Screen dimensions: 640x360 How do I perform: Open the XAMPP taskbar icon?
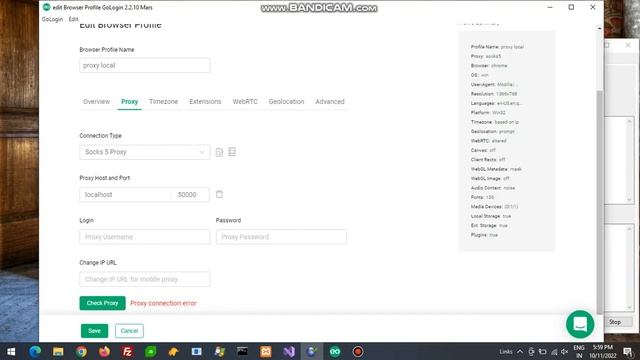point(266,351)
